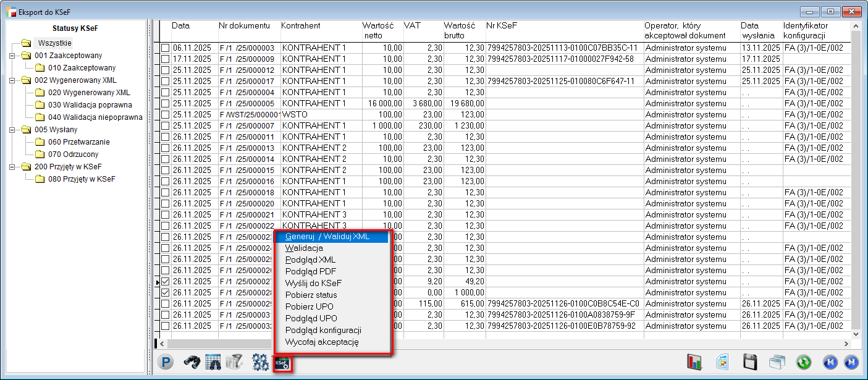
Task: Check the box for the WSTO row
Action: click(x=165, y=115)
